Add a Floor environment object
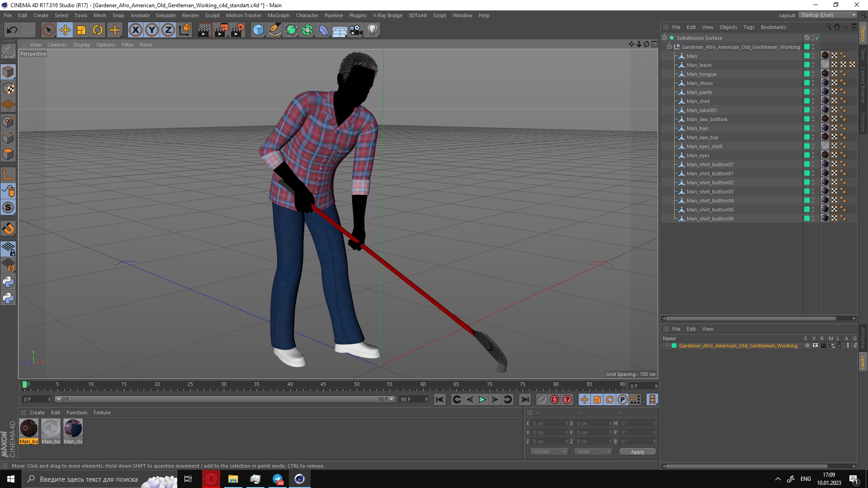The height and width of the screenshot is (488, 868). point(340,30)
